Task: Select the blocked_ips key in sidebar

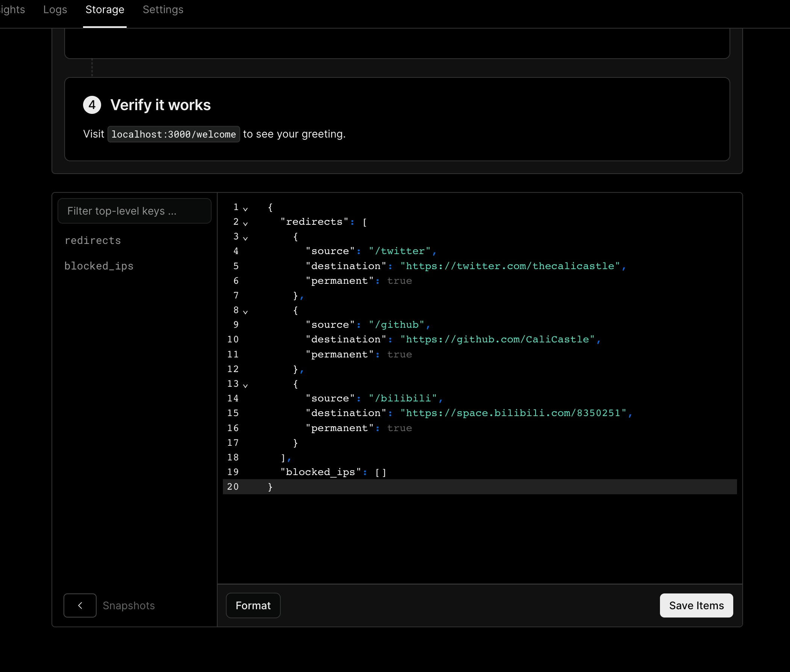Action: (x=99, y=266)
